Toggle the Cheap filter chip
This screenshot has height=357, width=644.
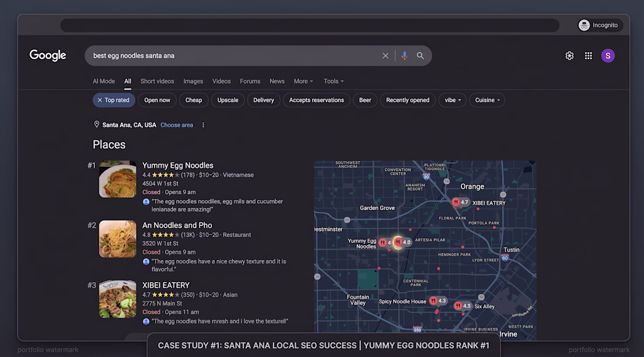[x=193, y=100]
